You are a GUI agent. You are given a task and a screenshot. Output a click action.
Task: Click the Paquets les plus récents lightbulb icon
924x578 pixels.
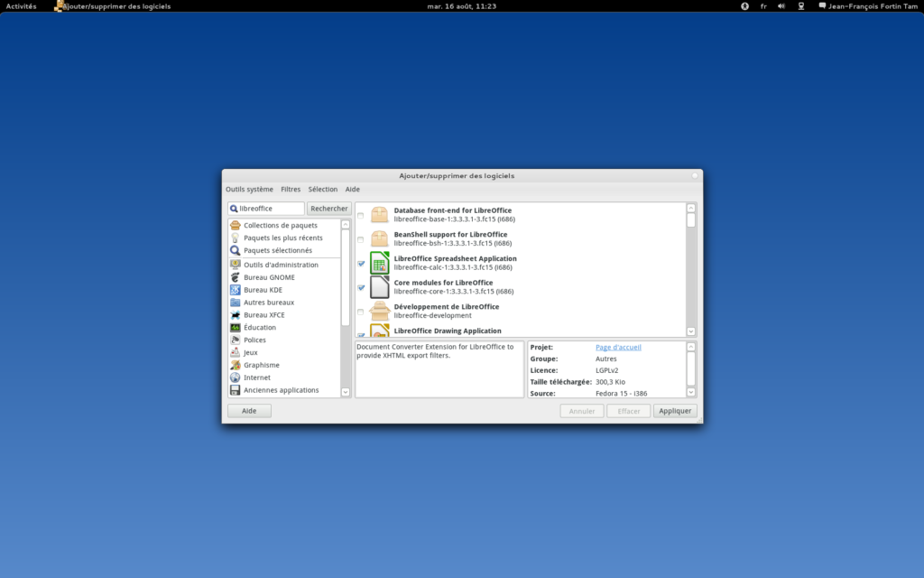click(236, 238)
